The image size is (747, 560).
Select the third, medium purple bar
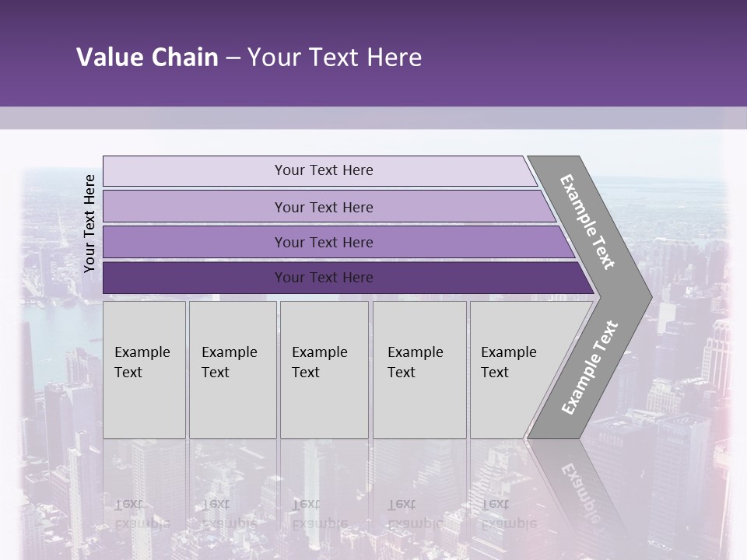tap(324, 242)
